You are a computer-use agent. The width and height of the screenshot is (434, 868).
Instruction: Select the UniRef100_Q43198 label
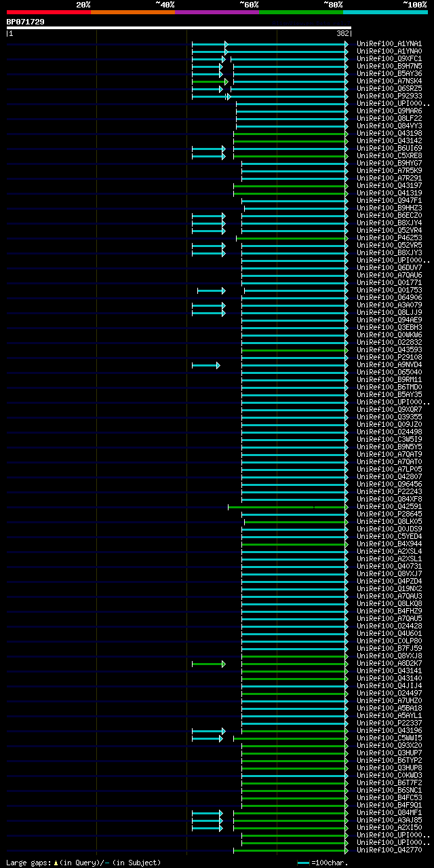click(389, 133)
